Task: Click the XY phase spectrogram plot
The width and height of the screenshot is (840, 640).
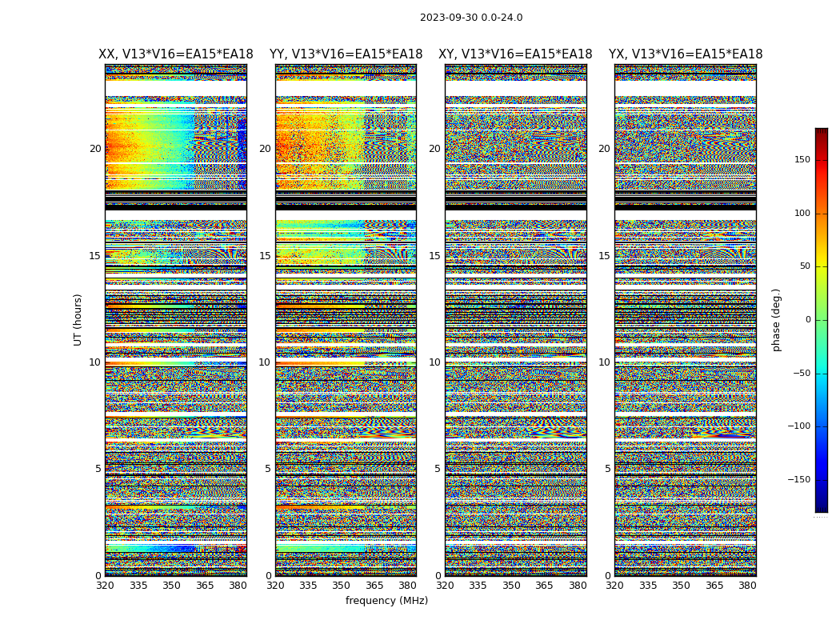Action: click(516, 320)
